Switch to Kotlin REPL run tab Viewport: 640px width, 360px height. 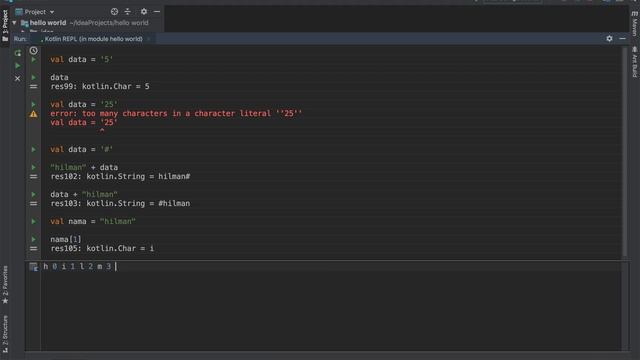pyautogui.click(x=93, y=39)
